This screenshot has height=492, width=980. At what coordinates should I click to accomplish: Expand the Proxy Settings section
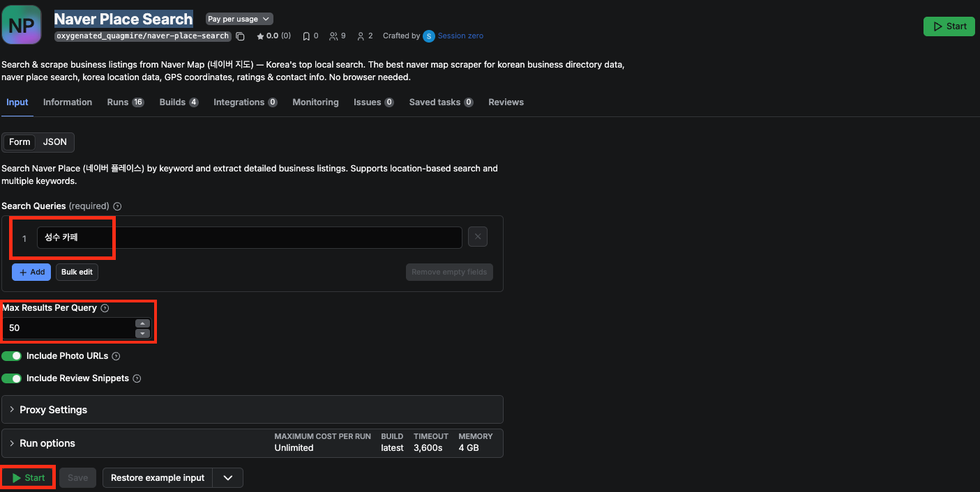(252, 410)
